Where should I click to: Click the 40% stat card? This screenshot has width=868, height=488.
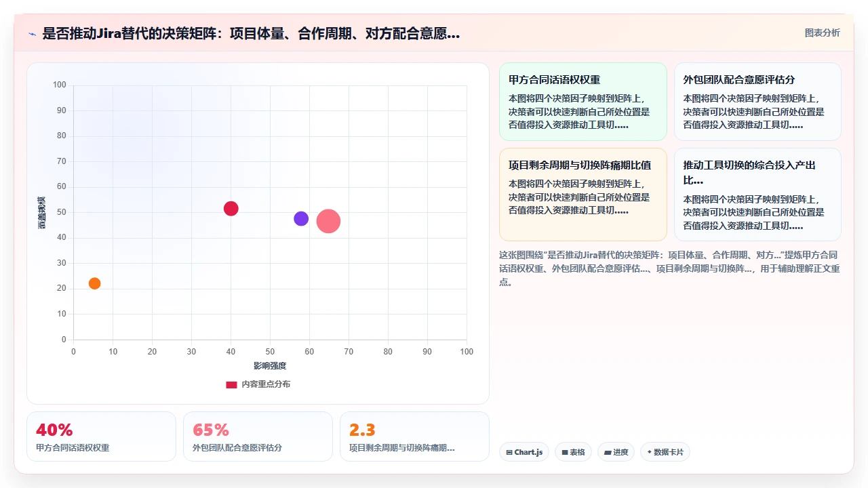101,436
